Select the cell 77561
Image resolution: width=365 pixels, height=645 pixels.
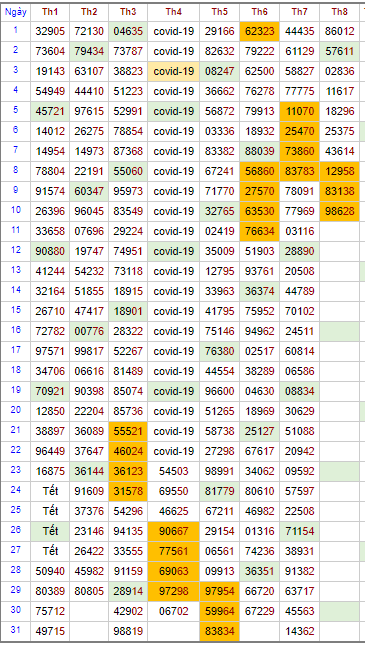pyautogui.click(x=174, y=550)
